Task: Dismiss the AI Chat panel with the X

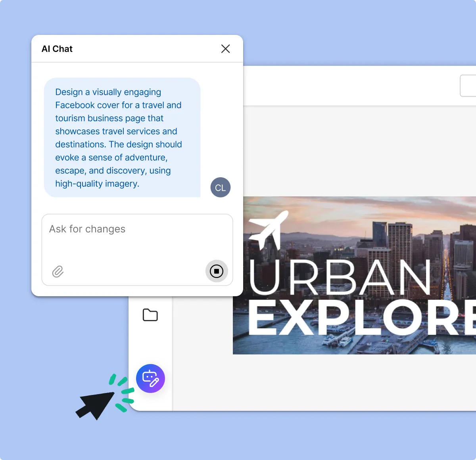Action: pyautogui.click(x=225, y=48)
